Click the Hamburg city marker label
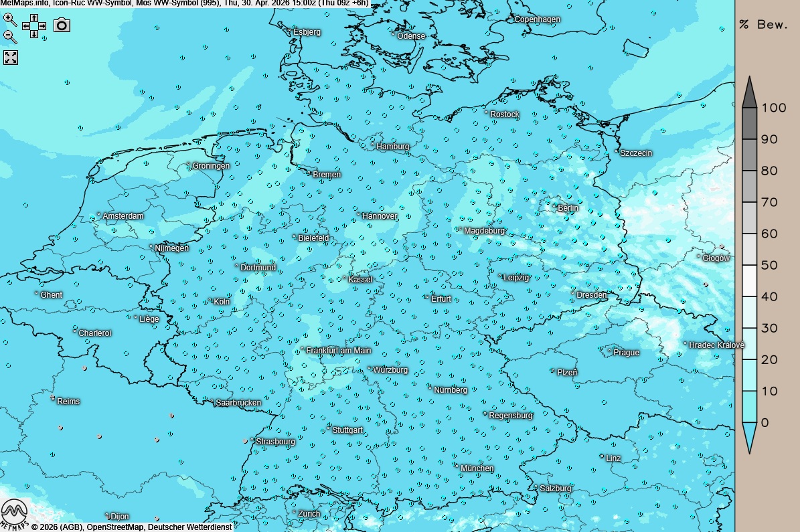 coord(392,147)
